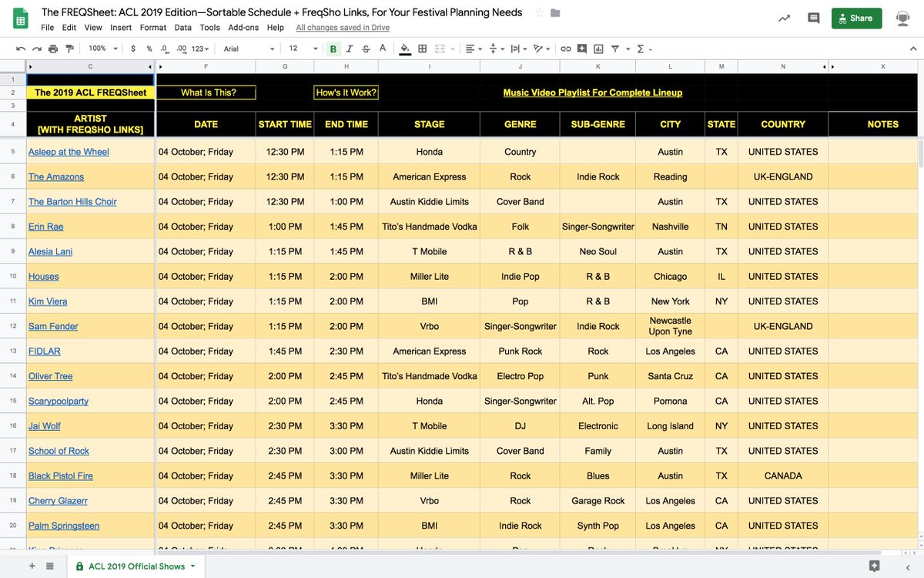
Task: Click the 'How's It Work?' button
Action: pyautogui.click(x=346, y=92)
